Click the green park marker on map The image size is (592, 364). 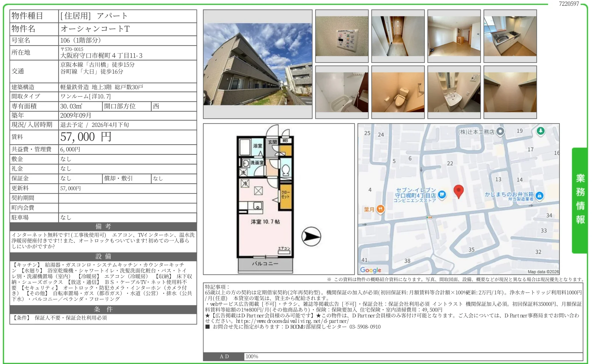click(540, 131)
